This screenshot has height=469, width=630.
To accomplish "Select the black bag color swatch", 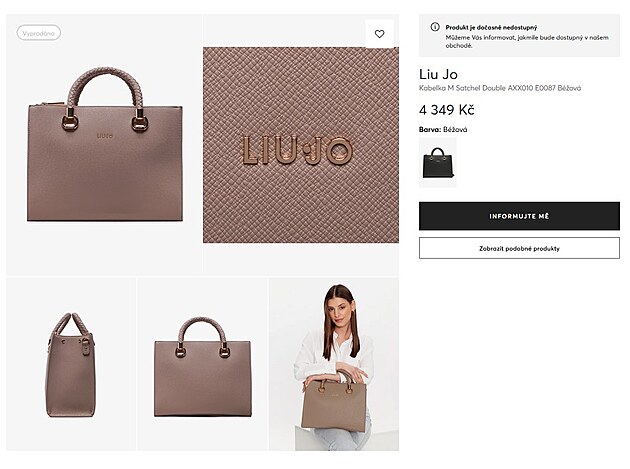I will pos(438,162).
